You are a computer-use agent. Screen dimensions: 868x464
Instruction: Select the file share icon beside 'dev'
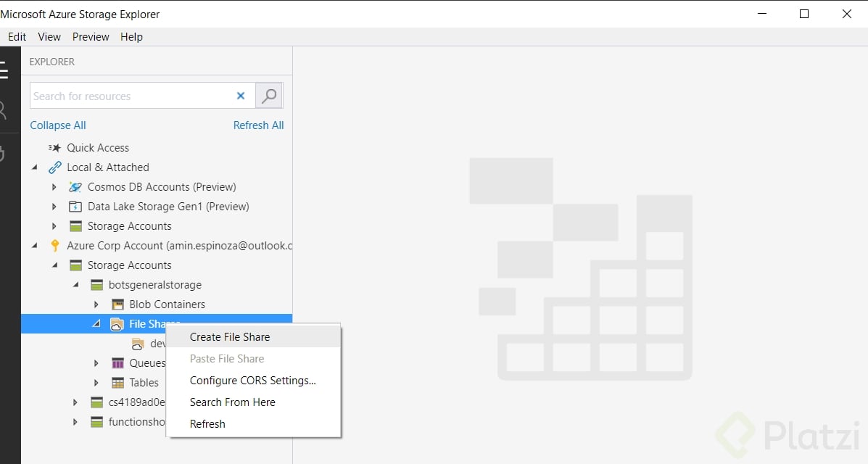point(138,344)
